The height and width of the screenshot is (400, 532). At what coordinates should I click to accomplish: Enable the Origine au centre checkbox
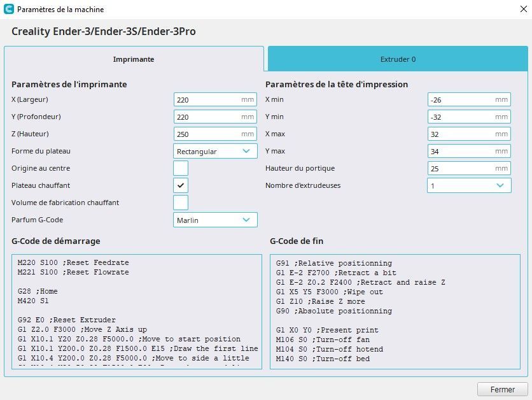pyautogui.click(x=181, y=168)
